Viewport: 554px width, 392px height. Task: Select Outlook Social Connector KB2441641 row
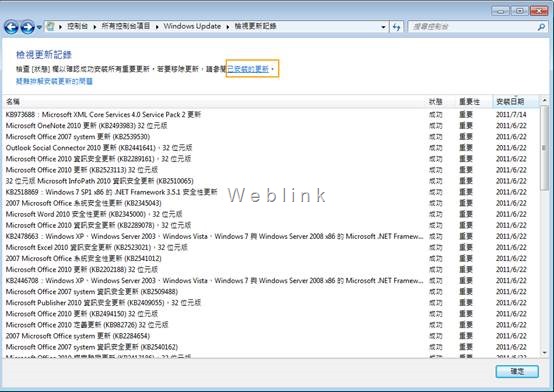[271, 148]
